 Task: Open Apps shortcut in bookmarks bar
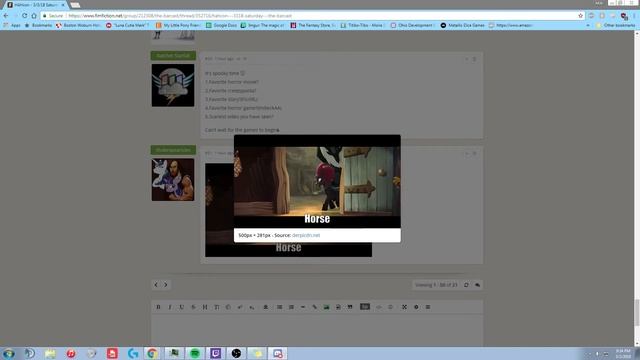(12, 25)
